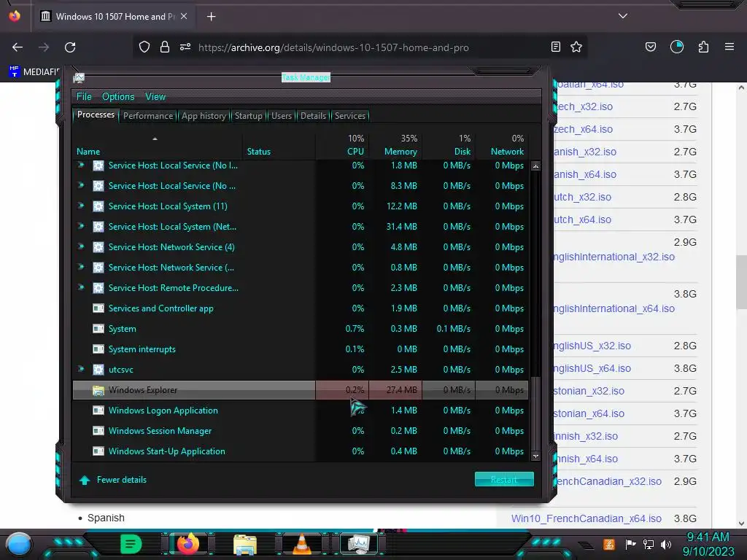This screenshot has width=747, height=560.
Task: Open the Firefox application menu
Action: (729, 47)
